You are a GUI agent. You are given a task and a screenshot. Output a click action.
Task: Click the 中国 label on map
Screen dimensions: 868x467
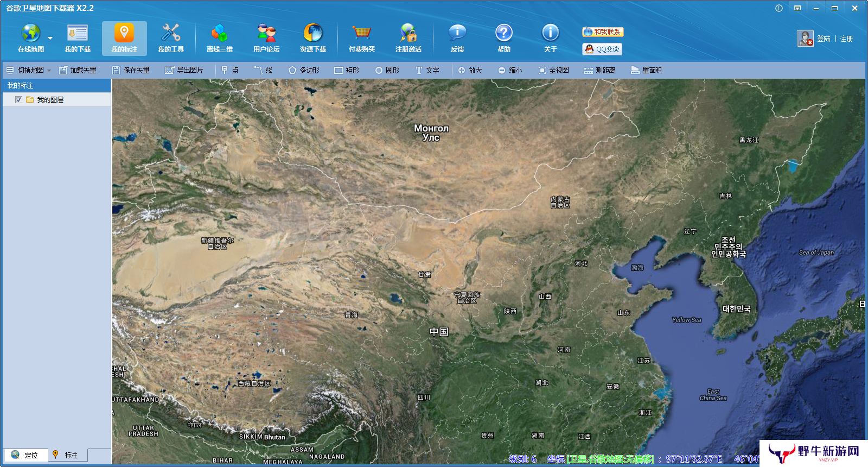click(439, 332)
